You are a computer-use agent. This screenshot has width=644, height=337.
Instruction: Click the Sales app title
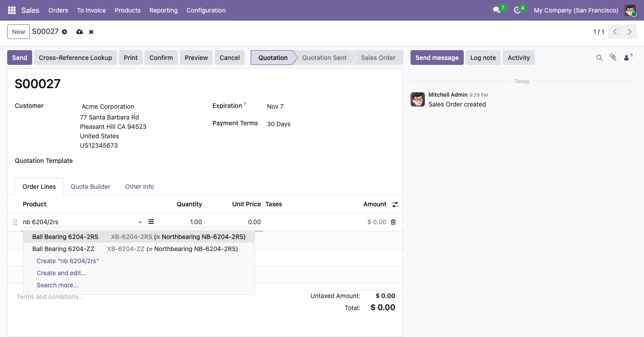point(30,10)
